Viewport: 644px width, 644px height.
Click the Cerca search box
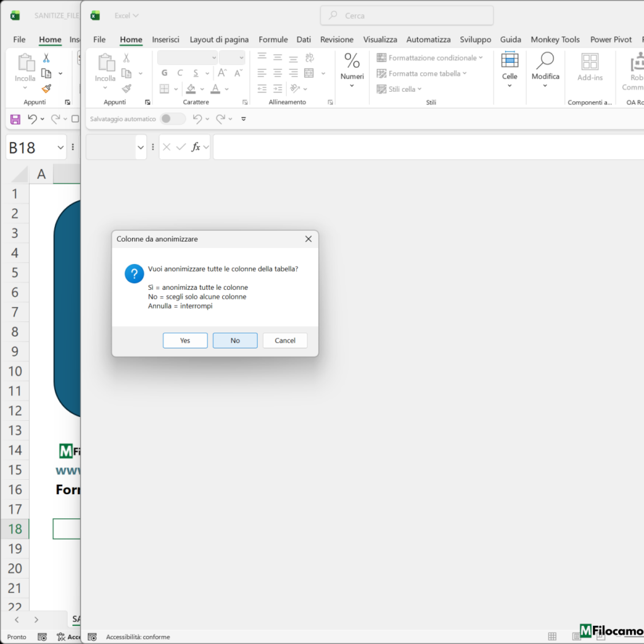pos(407,16)
